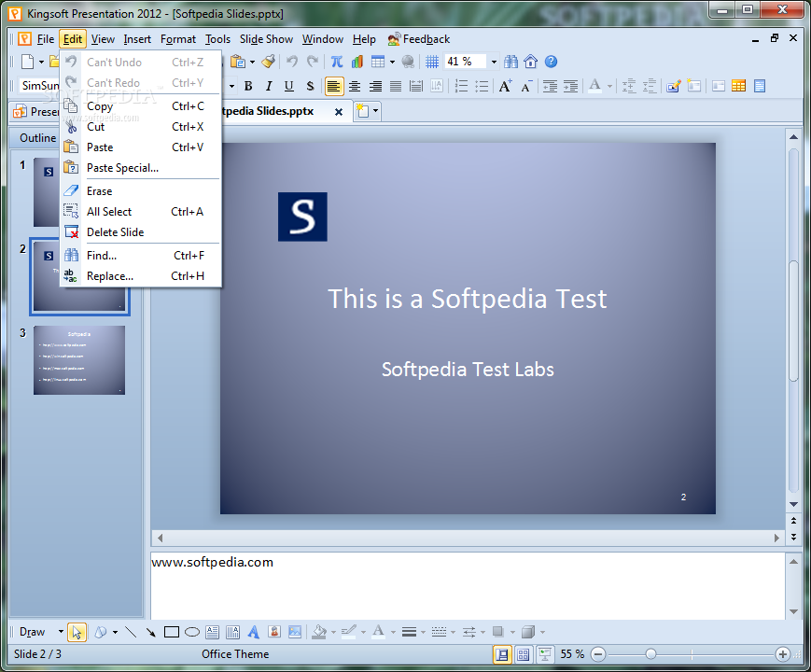
Task: Toggle Align Left paragraph button
Action: click(334, 87)
